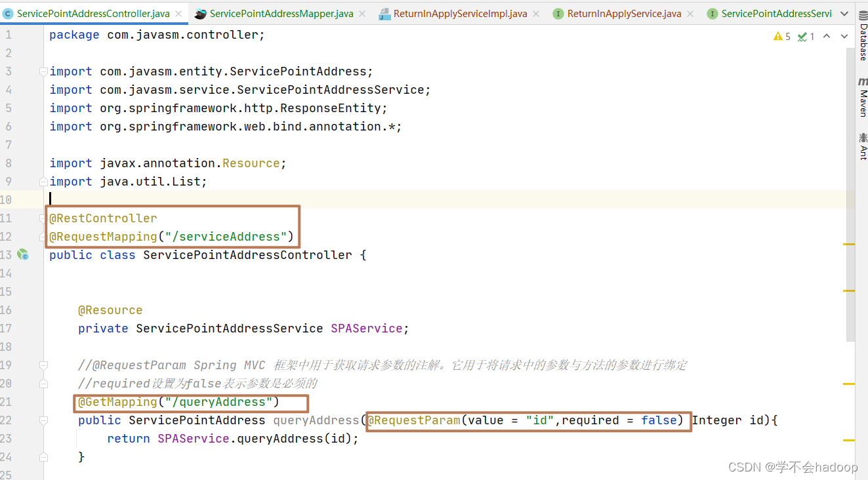Collapse the import statements fold arrow on line 3

43,71
